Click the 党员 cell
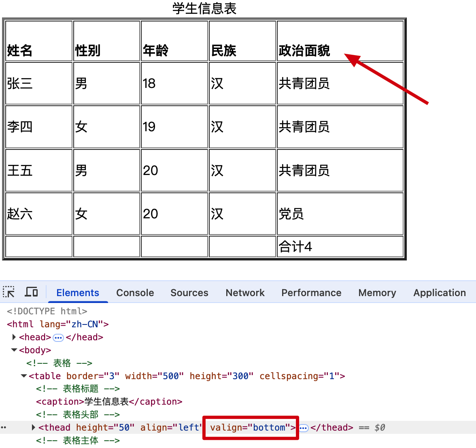 (x=340, y=213)
